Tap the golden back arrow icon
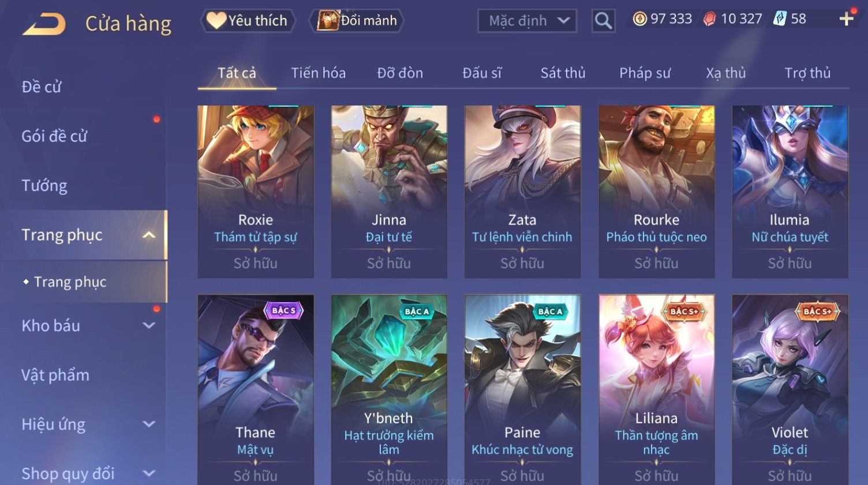The image size is (868, 485). pos(44,24)
